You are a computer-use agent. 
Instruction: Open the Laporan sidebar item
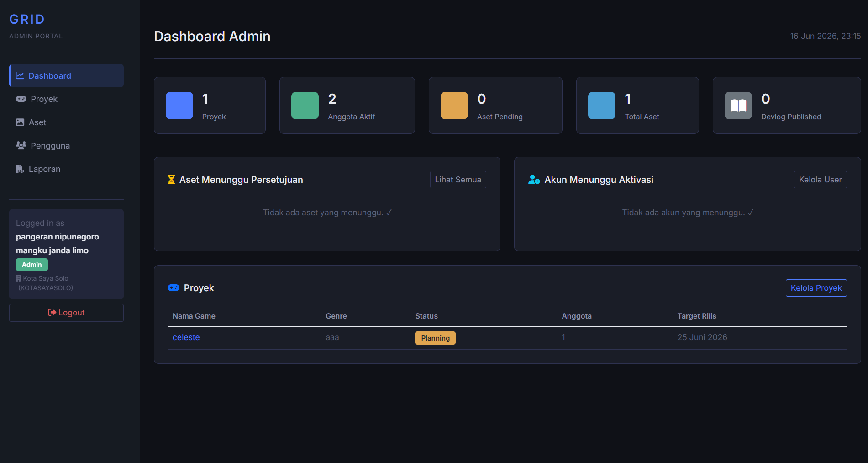pyautogui.click(x=66, y=169)
